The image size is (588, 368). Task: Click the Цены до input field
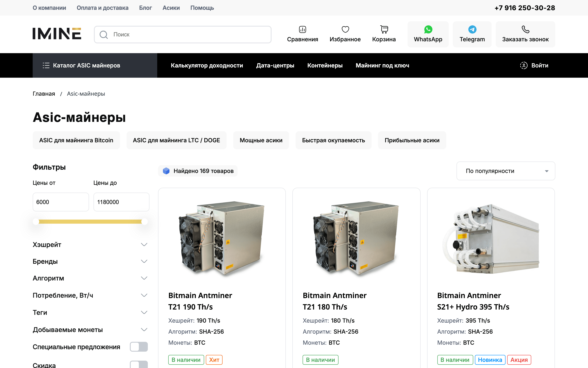tap(121, 202)
